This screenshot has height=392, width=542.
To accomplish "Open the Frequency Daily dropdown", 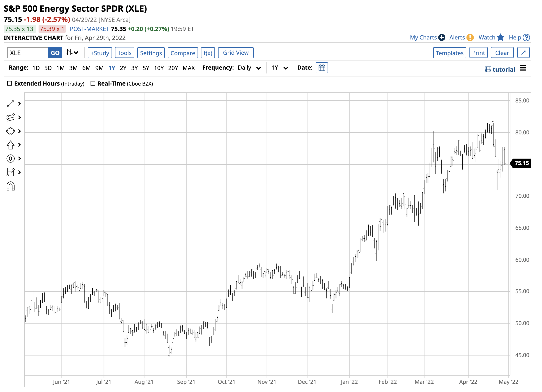I will point(250,68).
